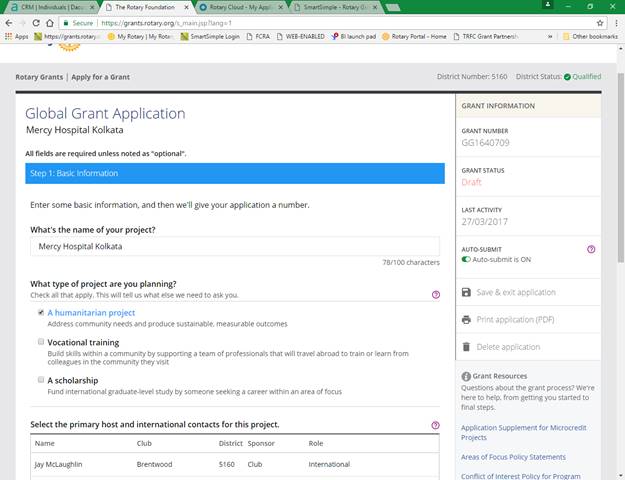Open the WEB-ENABLED bookmark
This screenshot has width=625, height=480.
301,36
